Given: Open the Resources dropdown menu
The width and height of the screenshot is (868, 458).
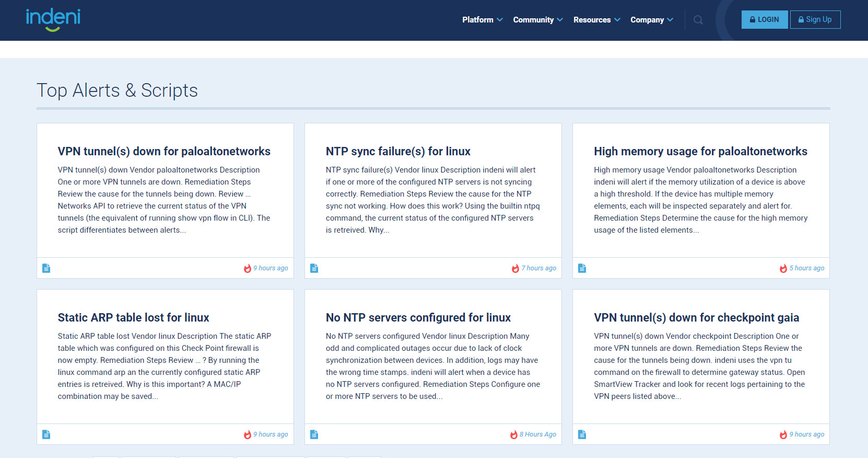Looking at the screenshot, I should click(596, 20).
